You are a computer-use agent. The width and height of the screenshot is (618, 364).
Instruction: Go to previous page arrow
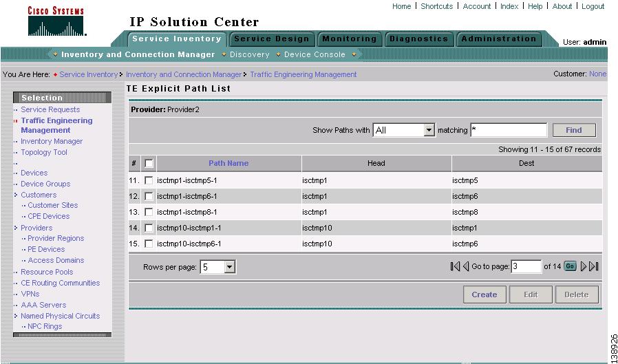pos(465,267)
